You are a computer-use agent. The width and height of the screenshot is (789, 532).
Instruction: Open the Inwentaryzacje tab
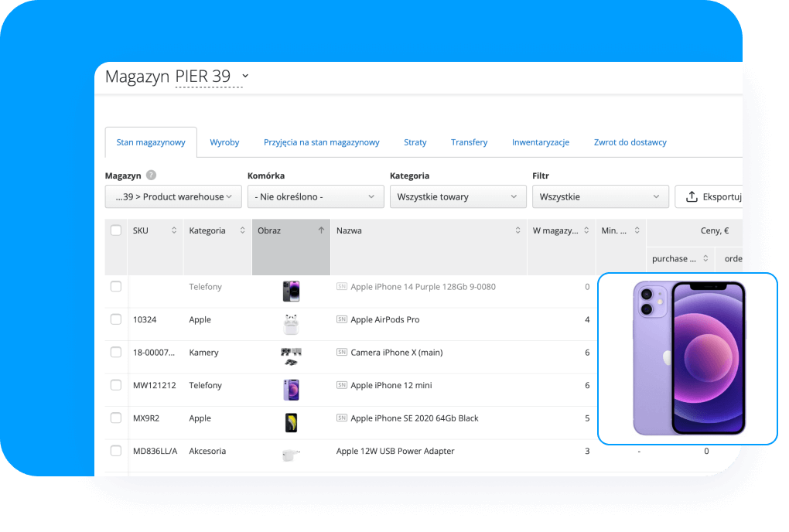[540, 142]
